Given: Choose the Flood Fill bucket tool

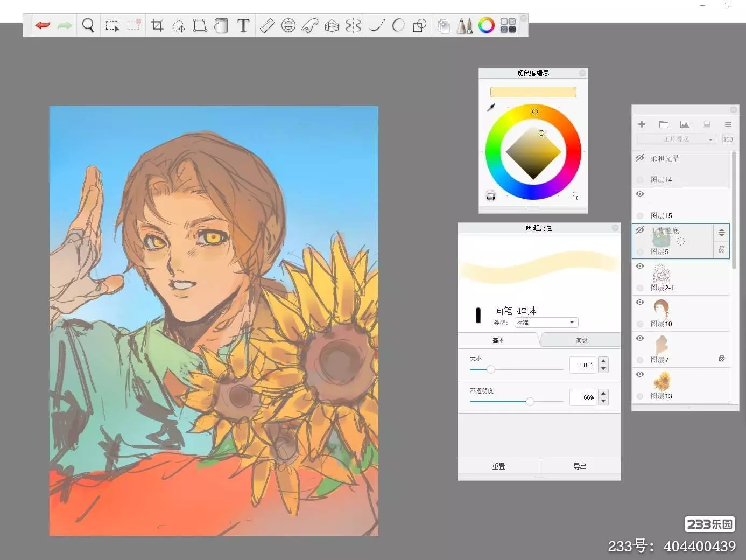Looking at the screenshot, I should 221,25.
